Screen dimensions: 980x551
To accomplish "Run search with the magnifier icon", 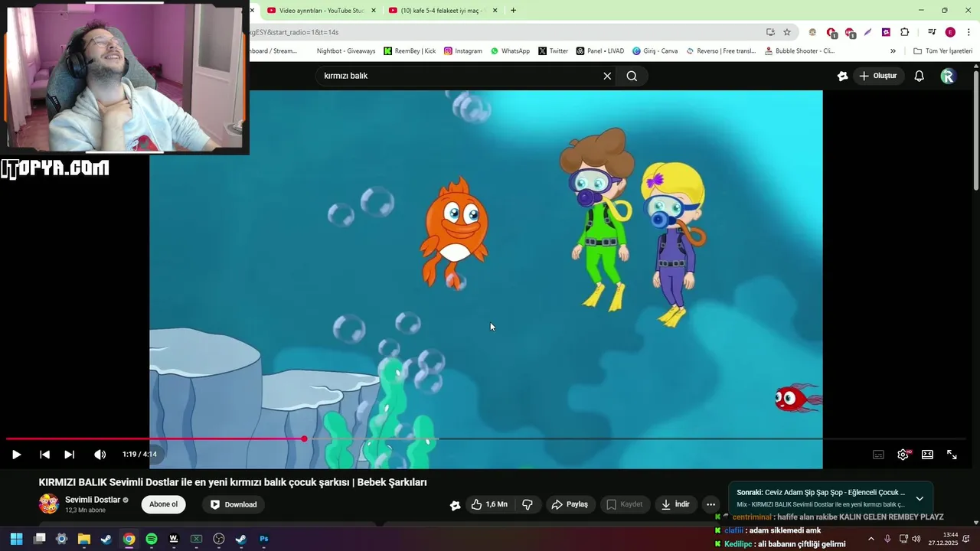I will point(632,76).
